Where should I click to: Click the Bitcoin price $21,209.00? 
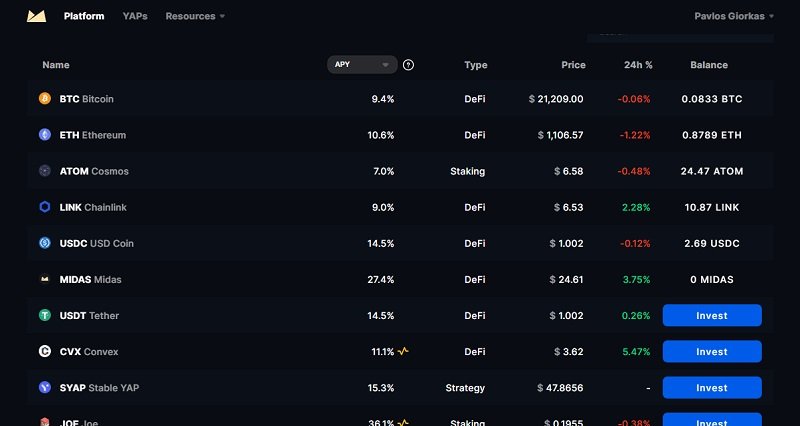pos(556,99)
